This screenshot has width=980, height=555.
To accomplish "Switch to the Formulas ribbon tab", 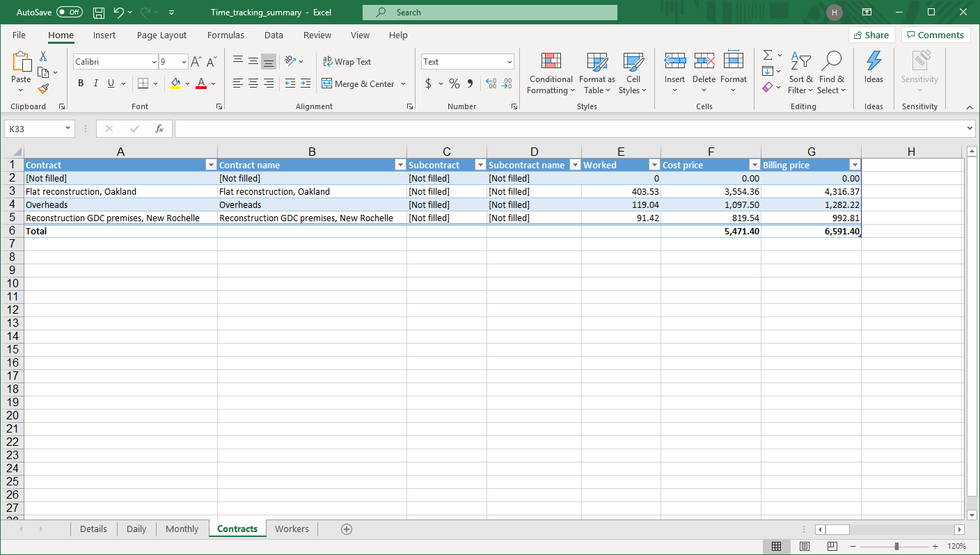I will (226, 35).
